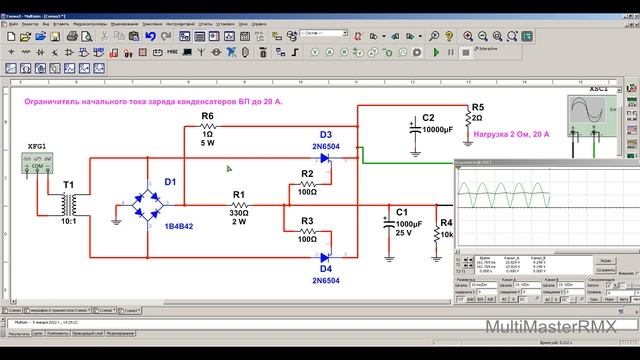Select the R6 1Ω resistor
This screenshot has height=360, width=640.
point(208,127)
